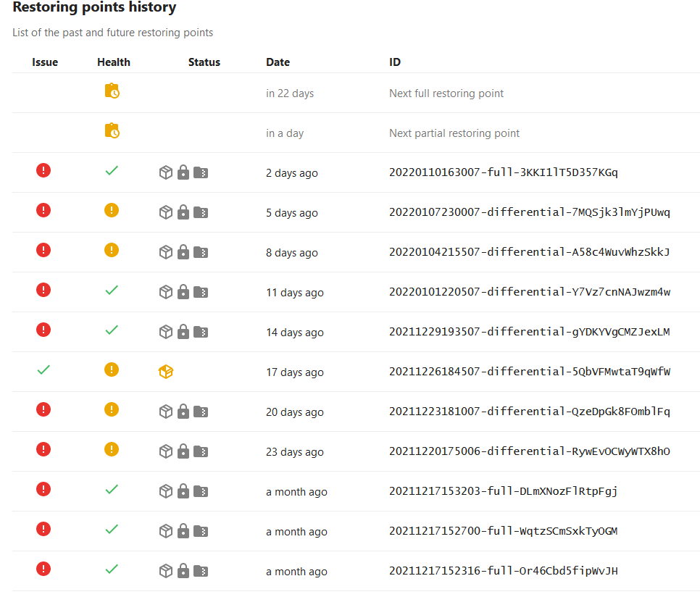Click orange health warning in 17 days ago row
The image size is (700, 597).
(x=112, y=370)
